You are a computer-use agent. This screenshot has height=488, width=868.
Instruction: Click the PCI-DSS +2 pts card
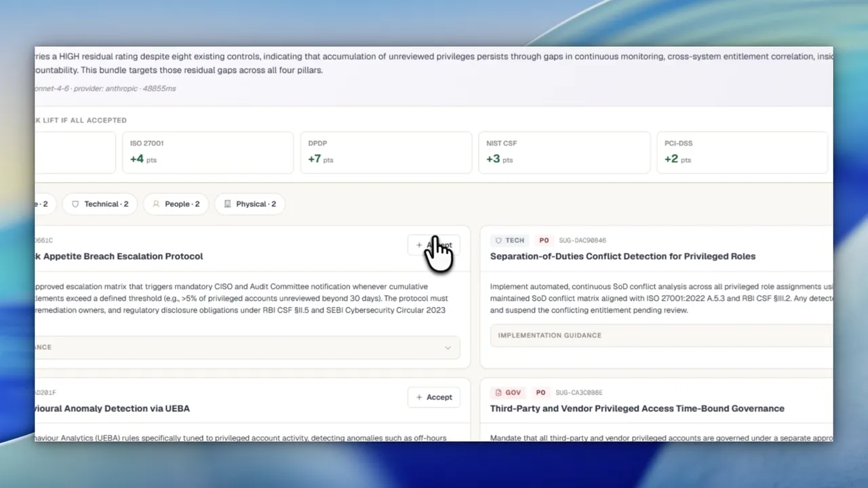742,152
